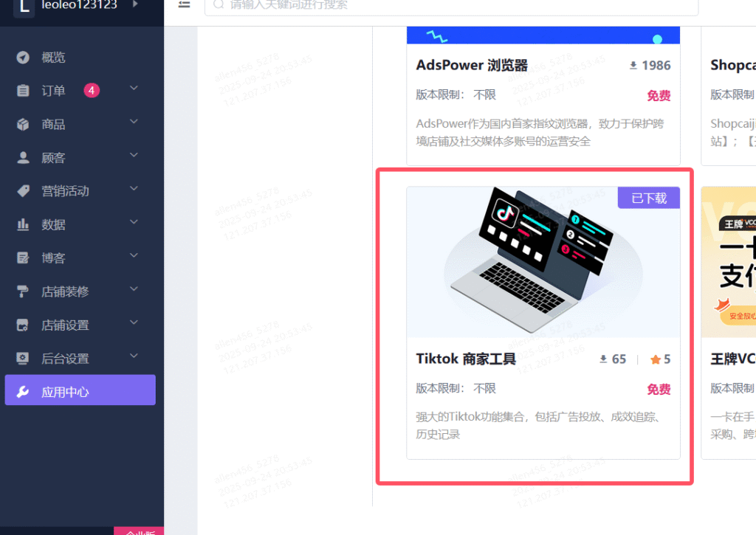The height and width of the screenshot is (535, 756).
Task: Expand the 店铺设置 menu chevron
Action: coord(134,322)
